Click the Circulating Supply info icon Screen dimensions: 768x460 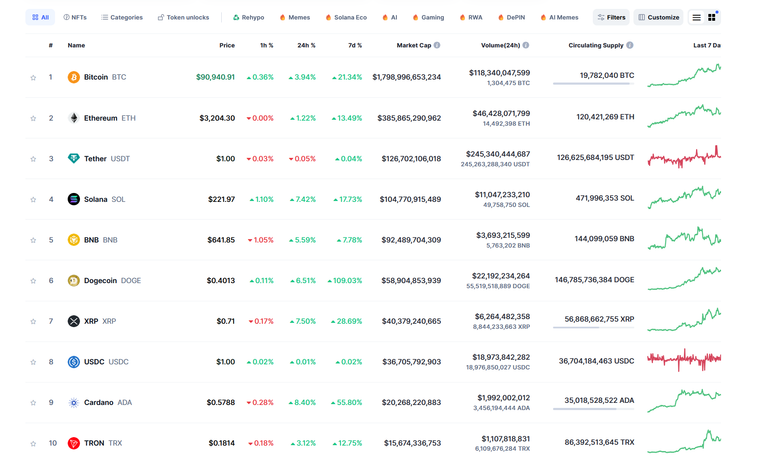click(x=630, y=46)
